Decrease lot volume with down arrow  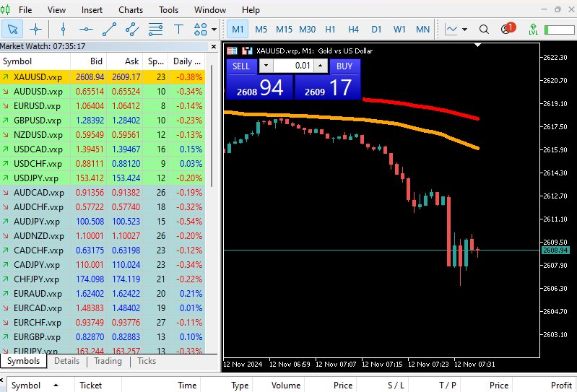click(x=266, y=66)
